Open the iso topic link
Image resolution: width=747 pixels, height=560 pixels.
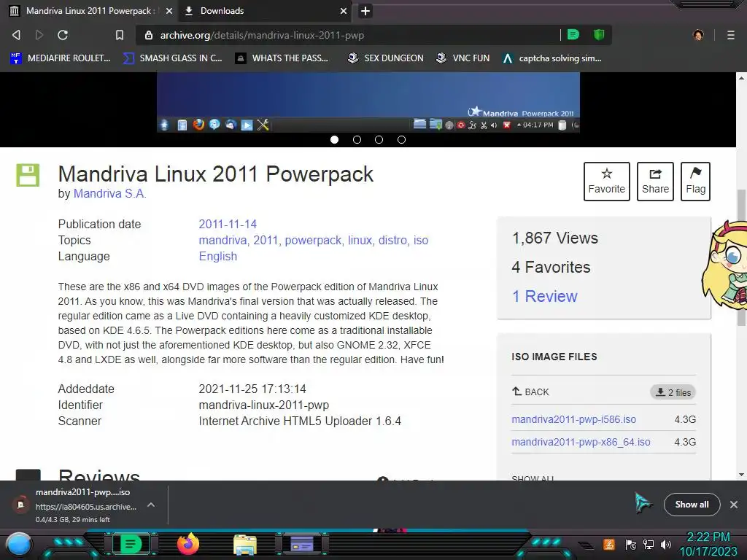click(421, 240)
